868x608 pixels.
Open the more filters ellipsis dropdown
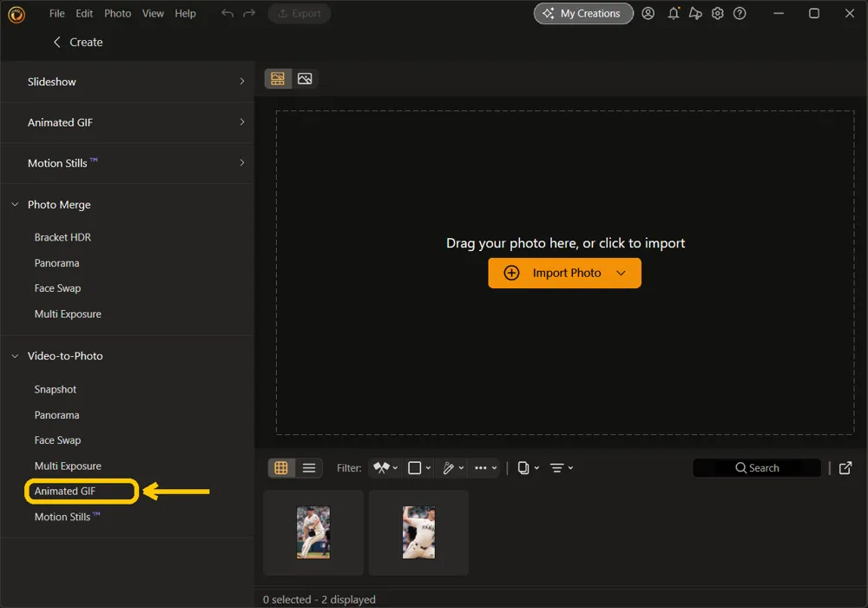[x=485, y=468]
